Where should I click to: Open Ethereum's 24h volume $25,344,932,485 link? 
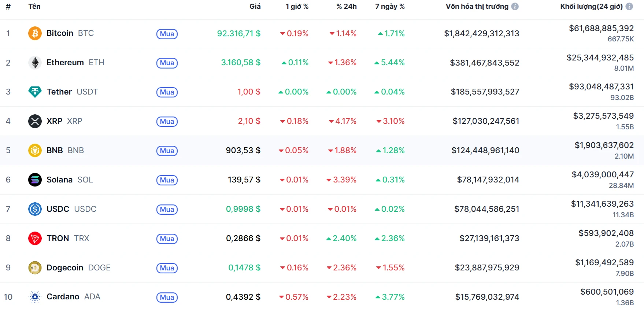600,58
